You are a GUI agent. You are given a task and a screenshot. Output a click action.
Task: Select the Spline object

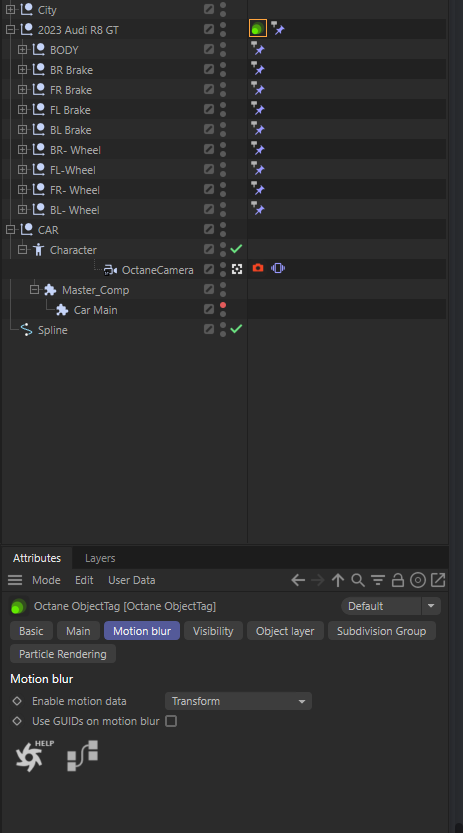pos(53,330)
